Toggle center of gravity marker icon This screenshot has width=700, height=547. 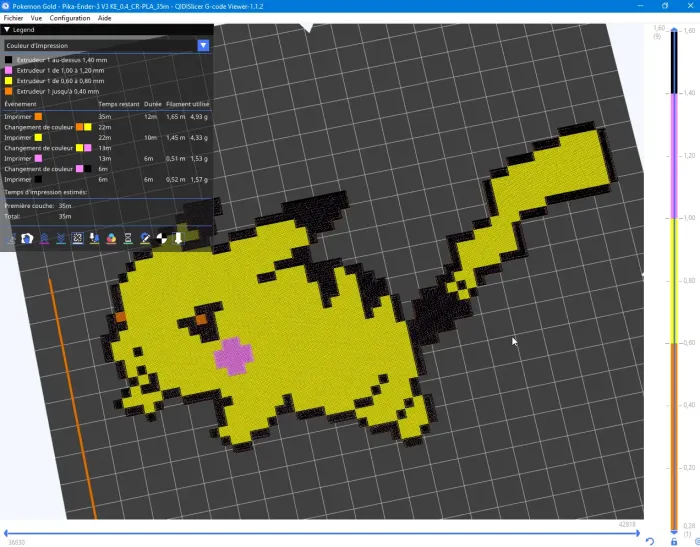click(162, 239)
